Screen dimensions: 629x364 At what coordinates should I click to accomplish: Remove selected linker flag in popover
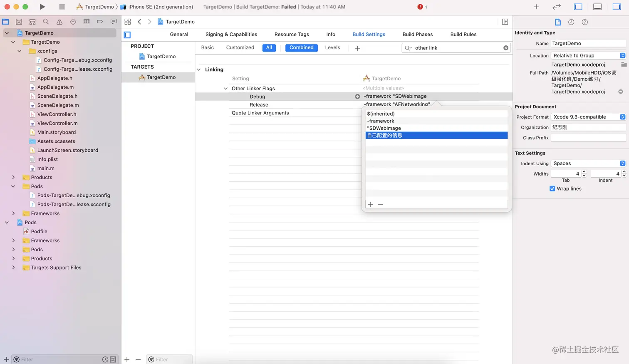pyautogui.click(x=381, y=204)
